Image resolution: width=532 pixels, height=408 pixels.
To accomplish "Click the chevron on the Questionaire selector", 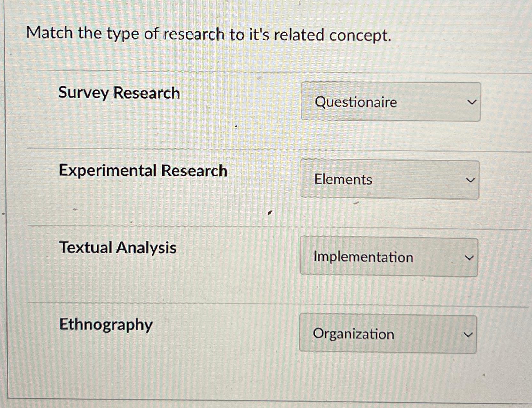I will (472, 102).
